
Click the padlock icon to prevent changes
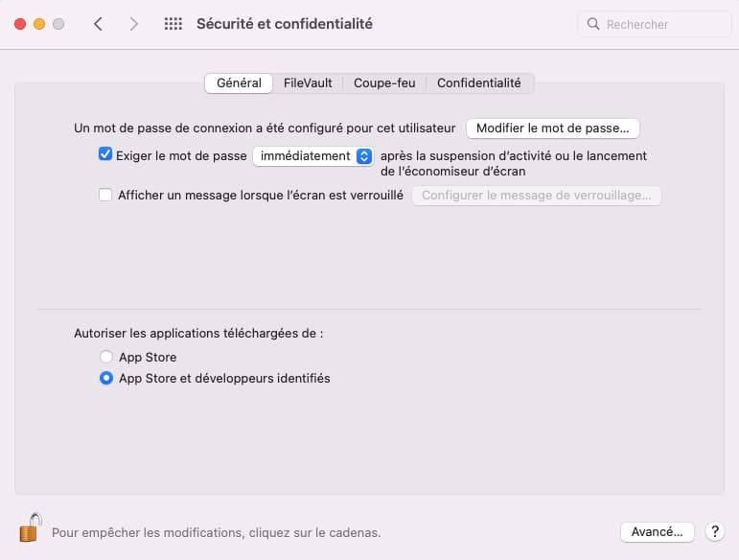click(x=31, y=528)
